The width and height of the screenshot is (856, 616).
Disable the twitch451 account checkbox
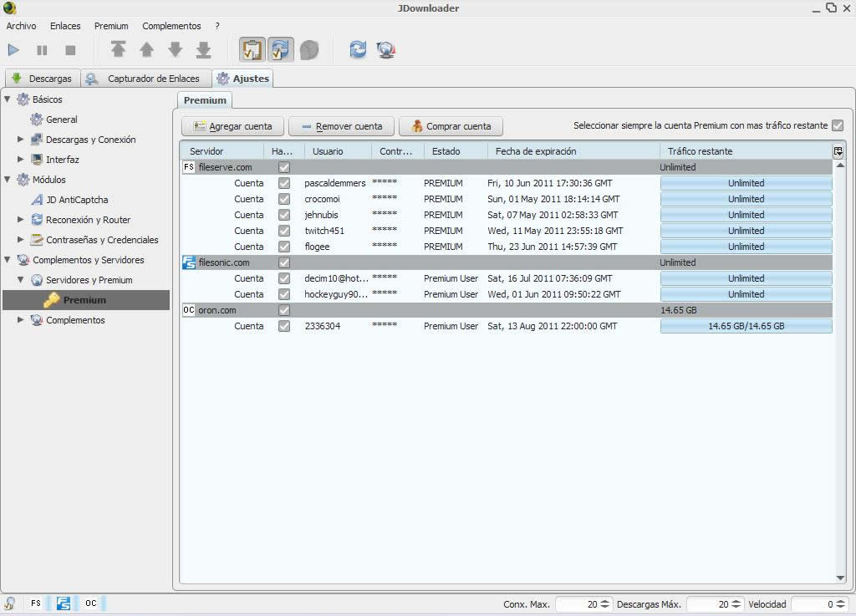point(284,230)
